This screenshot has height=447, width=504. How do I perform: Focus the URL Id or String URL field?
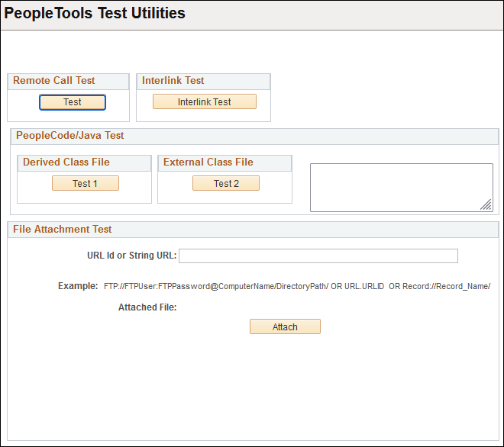(318, 256)
